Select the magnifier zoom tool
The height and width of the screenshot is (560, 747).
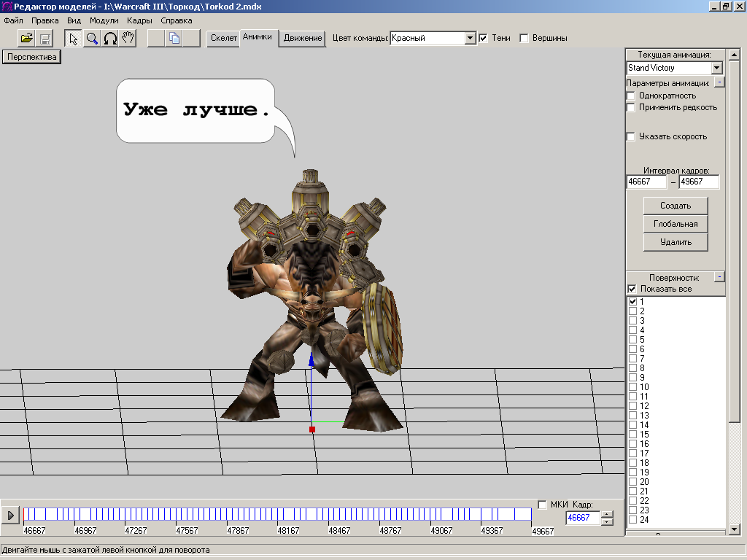(x=92, y=39)
